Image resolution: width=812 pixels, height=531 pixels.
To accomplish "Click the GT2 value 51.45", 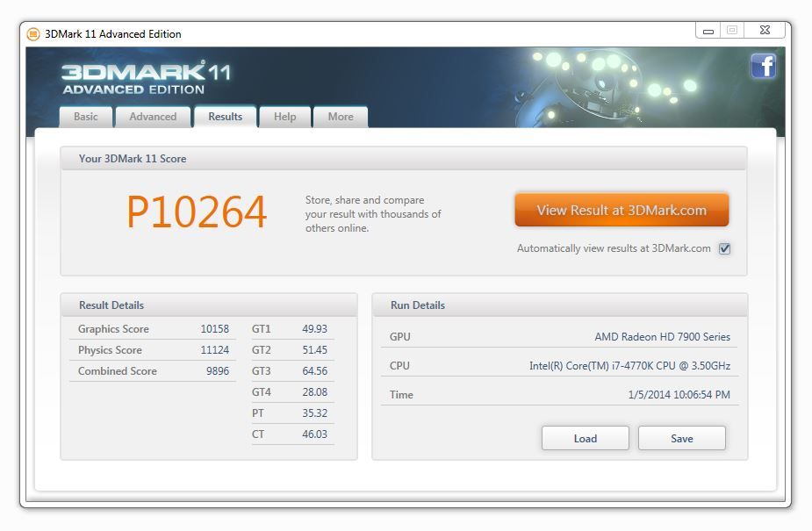I will pos(315,350).
